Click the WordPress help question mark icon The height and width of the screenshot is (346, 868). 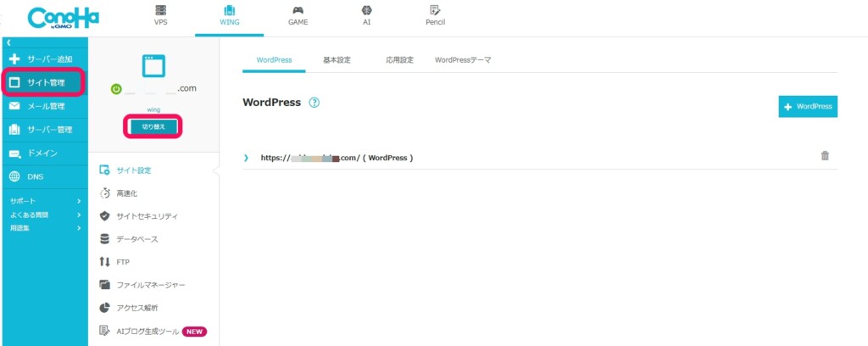[314, 103]
